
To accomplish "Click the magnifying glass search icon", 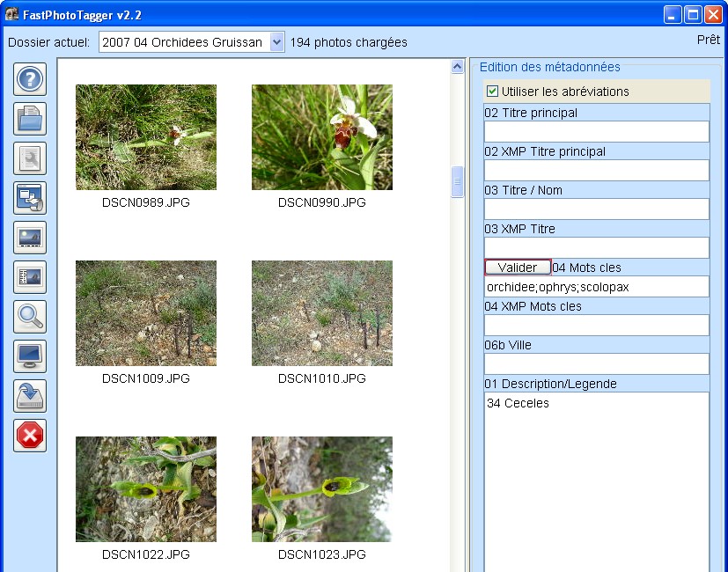I will (30, 317).
